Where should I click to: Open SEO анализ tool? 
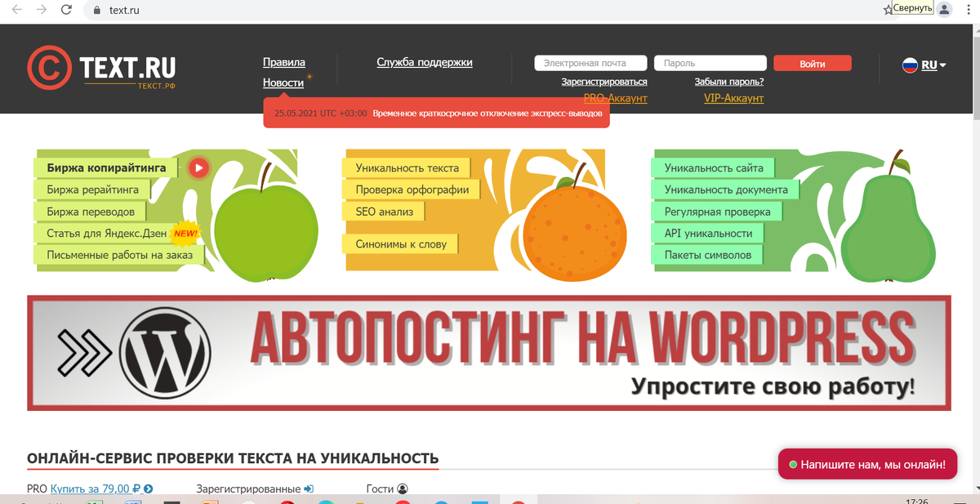point(384,212)
